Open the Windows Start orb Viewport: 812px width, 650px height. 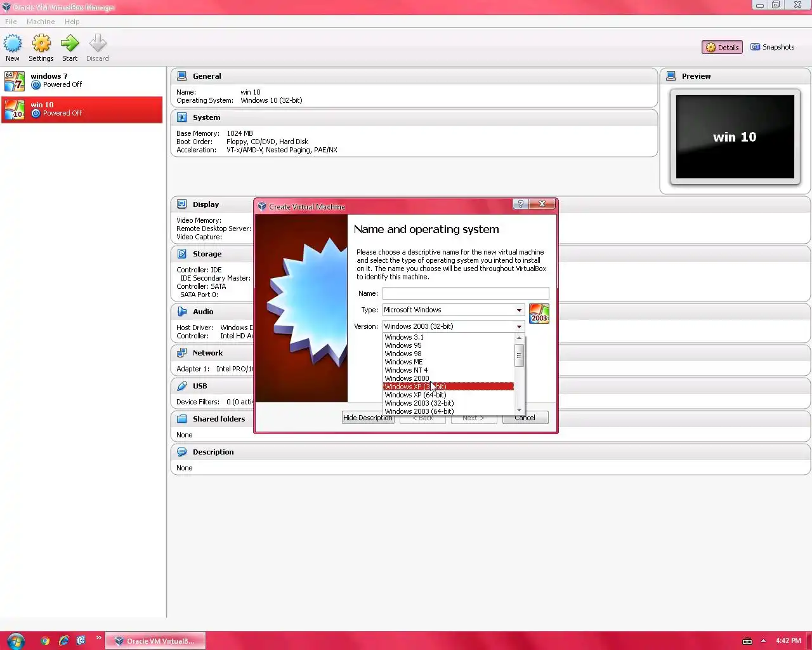(x=15, y=640)
